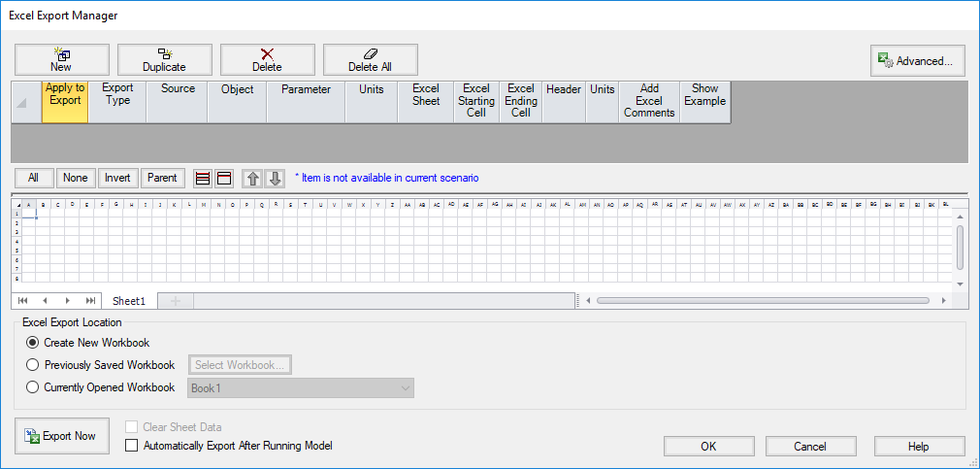Click Export Now button

pos(61,436)
